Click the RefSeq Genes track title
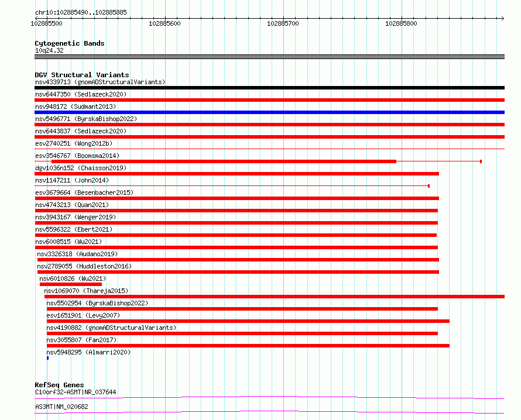 click(x=59, y=385)
